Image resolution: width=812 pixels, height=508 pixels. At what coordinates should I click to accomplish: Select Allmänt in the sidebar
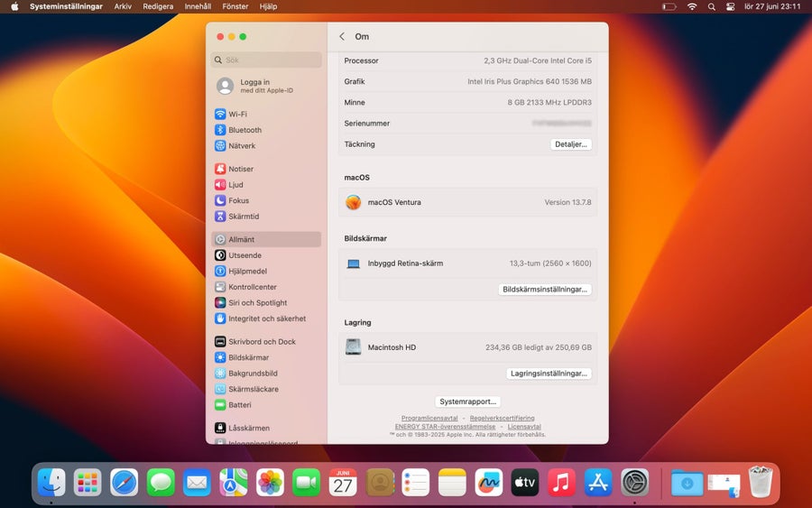point(266,239)
